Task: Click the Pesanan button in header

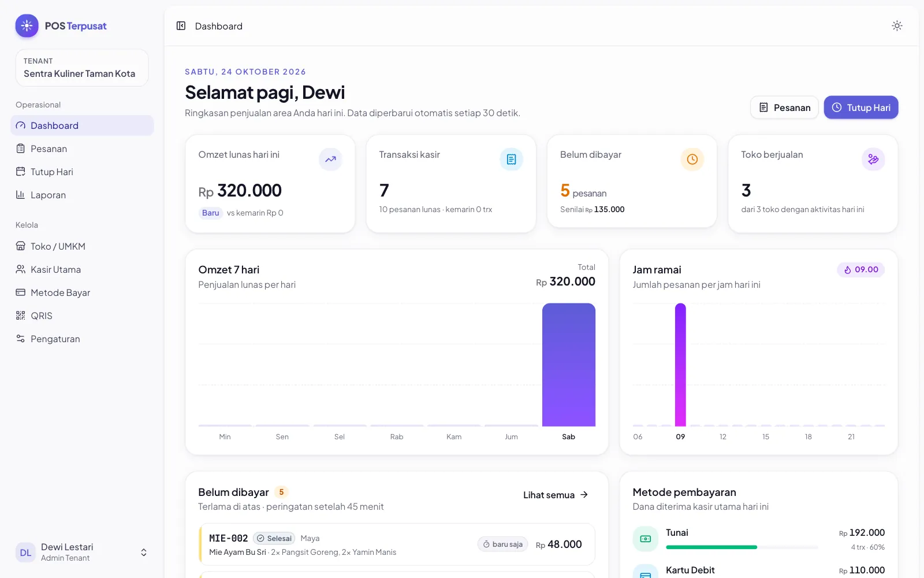Action: click(x=784, y=108)
